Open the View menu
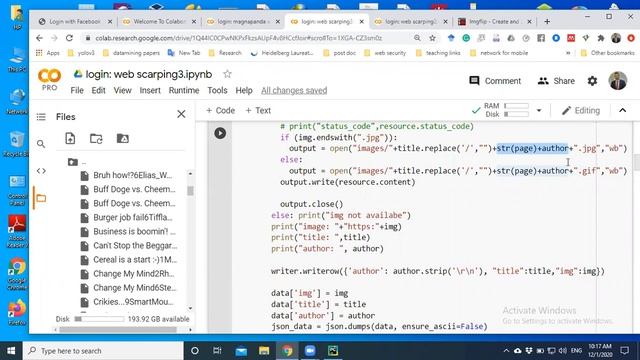 point(122,90)
